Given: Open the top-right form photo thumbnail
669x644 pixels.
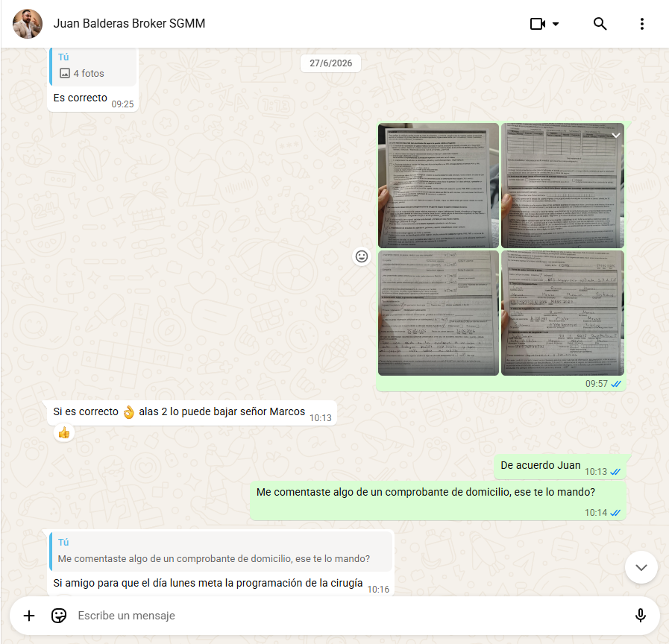Looking at the screenshot, I should (562, 186).
